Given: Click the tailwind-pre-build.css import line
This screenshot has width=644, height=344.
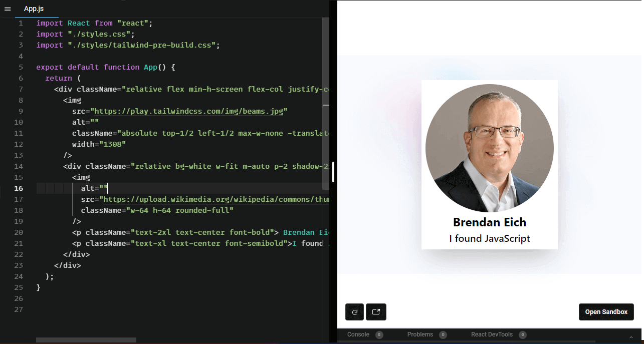Looking at the screenshot, I should click(128, 45).
